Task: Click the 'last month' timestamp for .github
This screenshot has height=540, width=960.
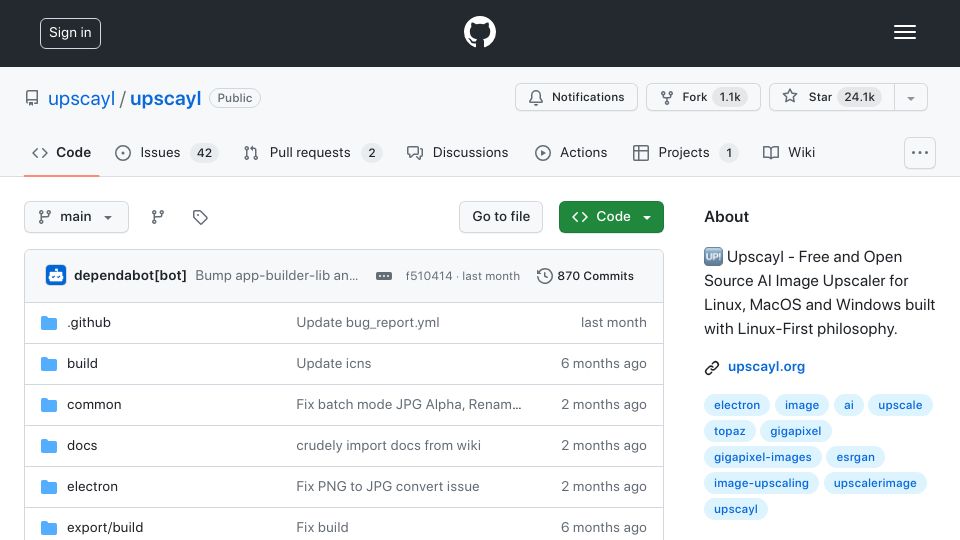Action: click(x=613, y=323)
